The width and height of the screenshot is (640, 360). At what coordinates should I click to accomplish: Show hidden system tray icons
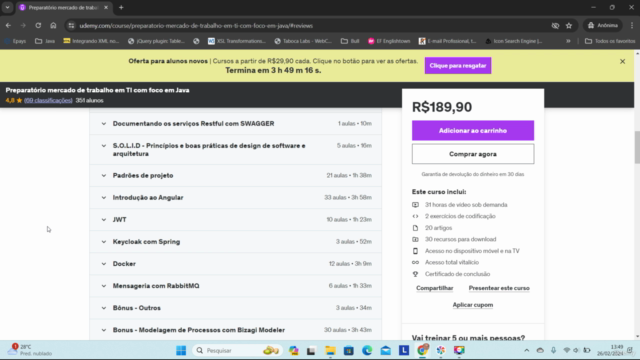coord(527,350)
